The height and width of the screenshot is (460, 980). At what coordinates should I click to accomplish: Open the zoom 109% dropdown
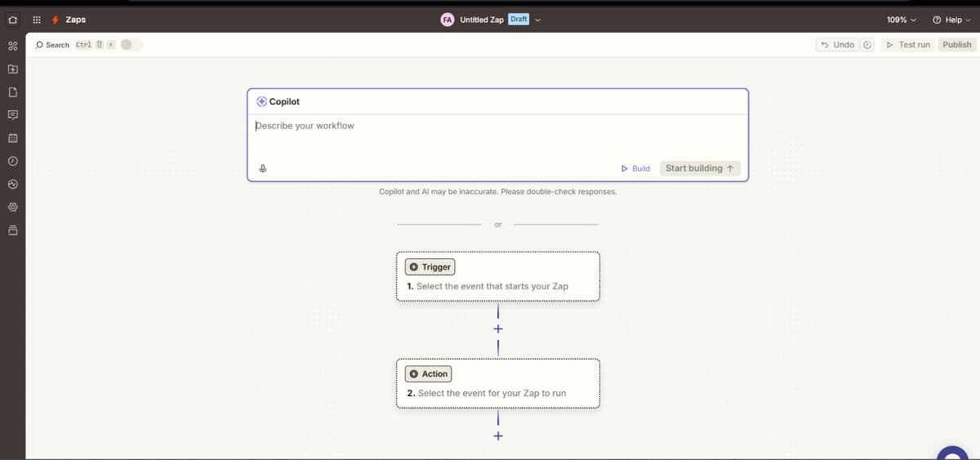click(x=902, y=20)
